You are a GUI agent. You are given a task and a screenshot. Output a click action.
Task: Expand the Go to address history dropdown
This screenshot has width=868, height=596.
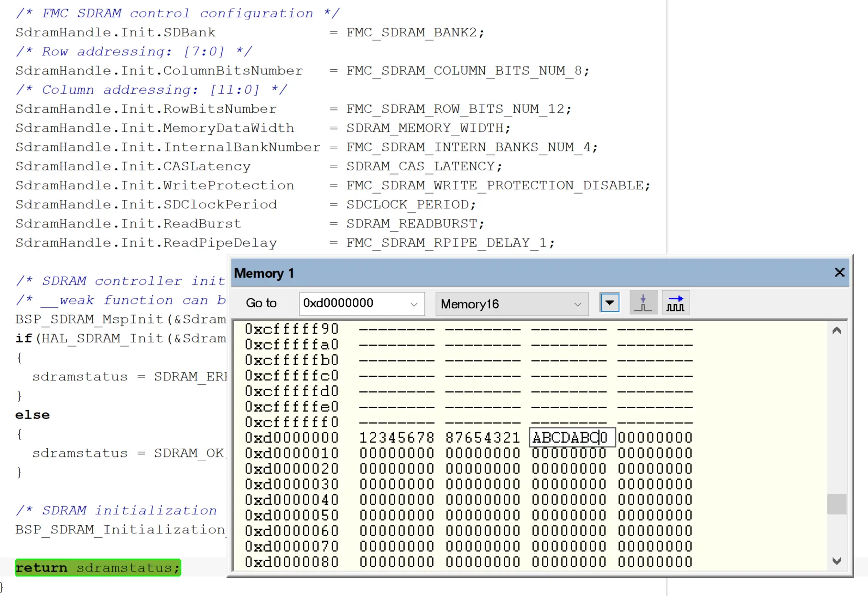pos(414,304)
